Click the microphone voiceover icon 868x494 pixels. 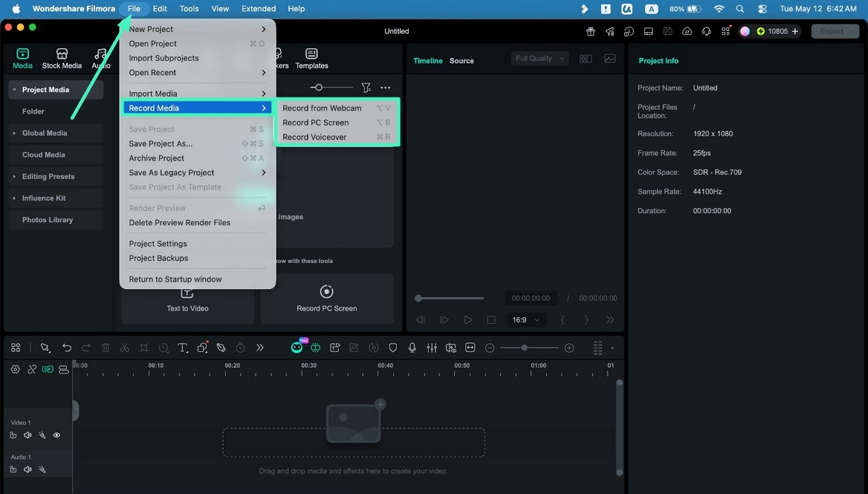(x=413, y=348)
